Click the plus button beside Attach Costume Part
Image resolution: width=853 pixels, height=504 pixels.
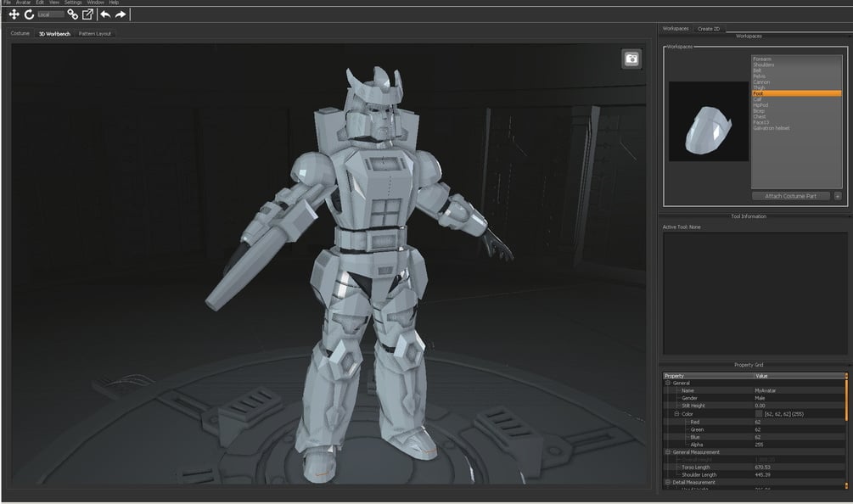(838, 196)
